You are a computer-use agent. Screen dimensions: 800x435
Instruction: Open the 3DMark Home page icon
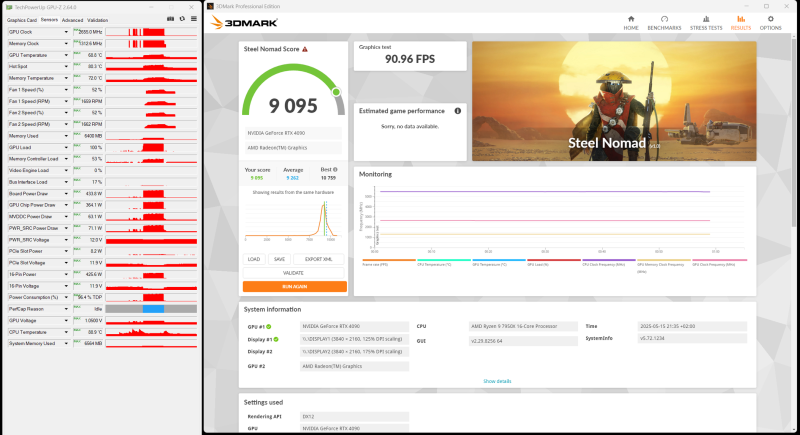pyautogui.click(x=631, y=23)
